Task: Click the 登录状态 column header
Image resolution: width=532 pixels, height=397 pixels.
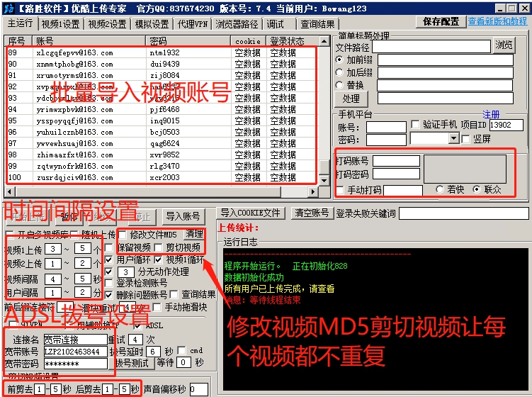Action: (x=293, y=41)
